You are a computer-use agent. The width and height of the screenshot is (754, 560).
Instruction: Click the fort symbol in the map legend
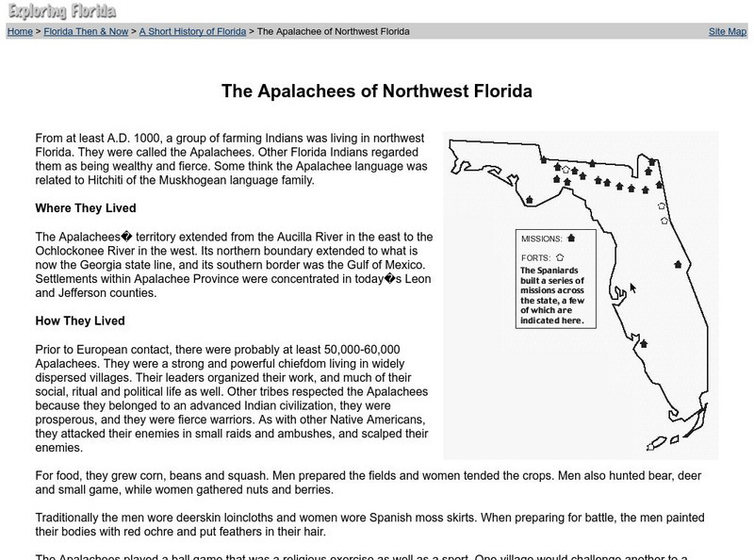(x=559, y=258)
